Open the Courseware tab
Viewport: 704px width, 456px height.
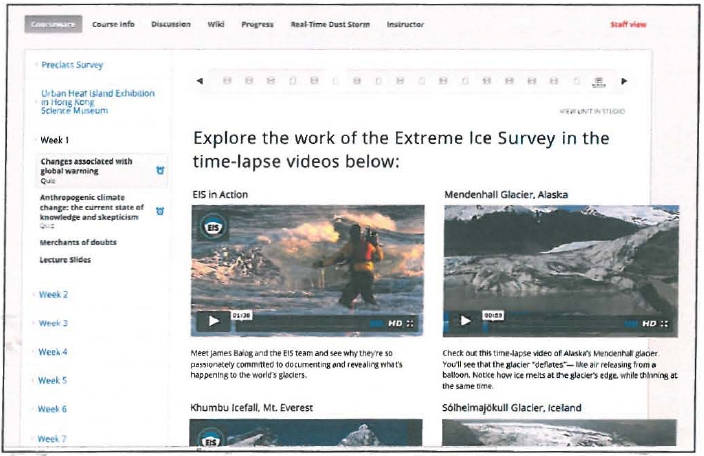pyautogui.click(x=53, y=24)
